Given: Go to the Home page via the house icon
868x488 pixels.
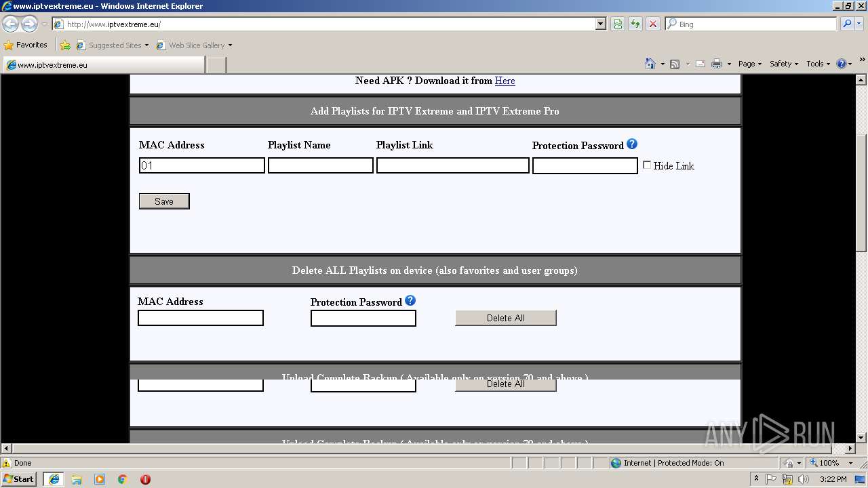Looking at the screenshot, I should click(x=650, y=64).
